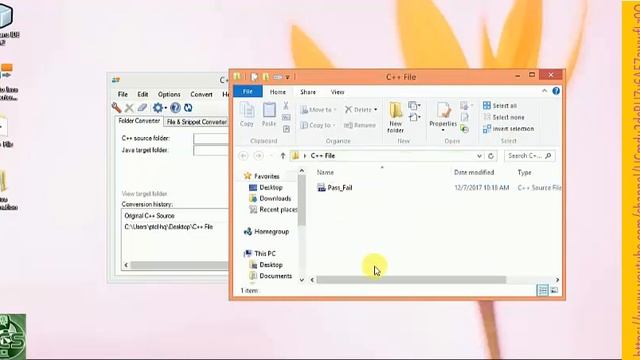Click Select all in the ribbon
Image resolution: width=640 pixels, height=360 pixels.
tap(500, 106)
